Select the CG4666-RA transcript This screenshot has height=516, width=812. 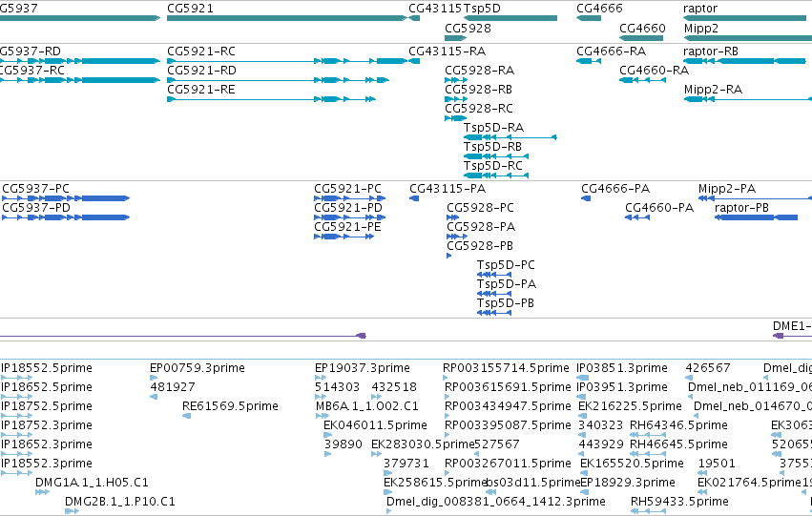tap(611, 52)
